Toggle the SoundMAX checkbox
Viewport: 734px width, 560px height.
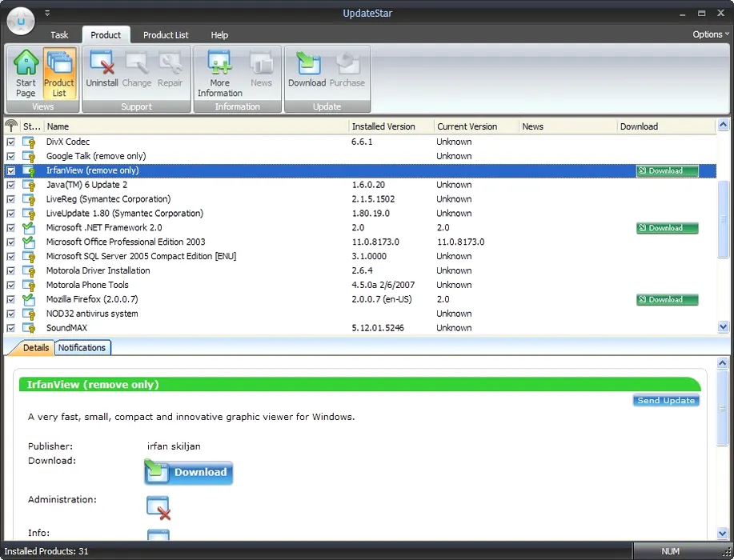[10, 328]
